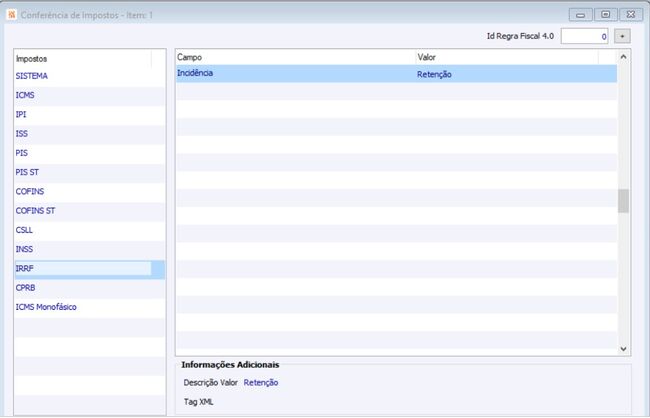Click the scroll down arrow in the grid

point(623,349)
